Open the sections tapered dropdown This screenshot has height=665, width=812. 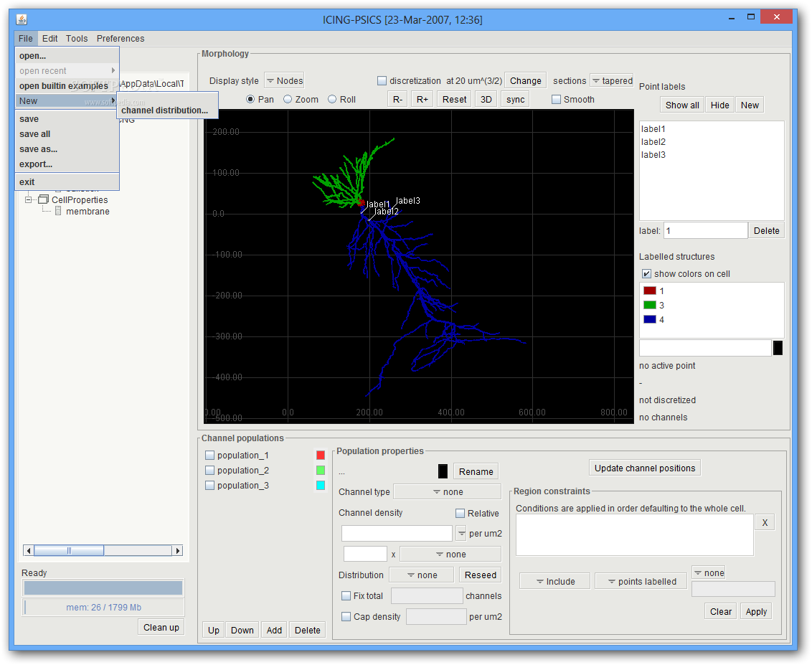coord(612,81)
